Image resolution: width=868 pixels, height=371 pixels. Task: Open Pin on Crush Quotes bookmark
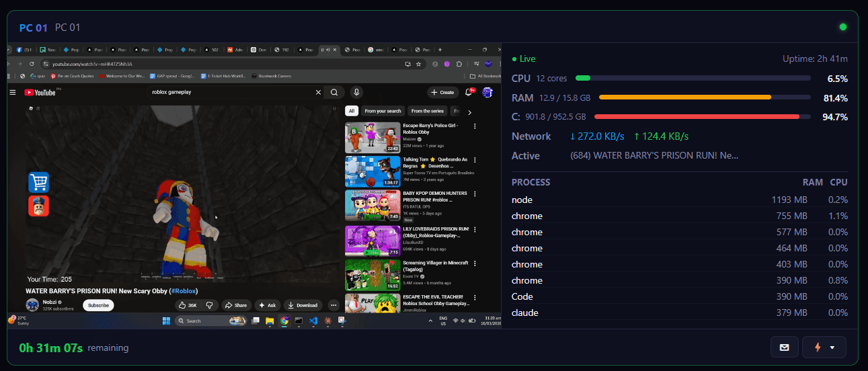point(71,76)
